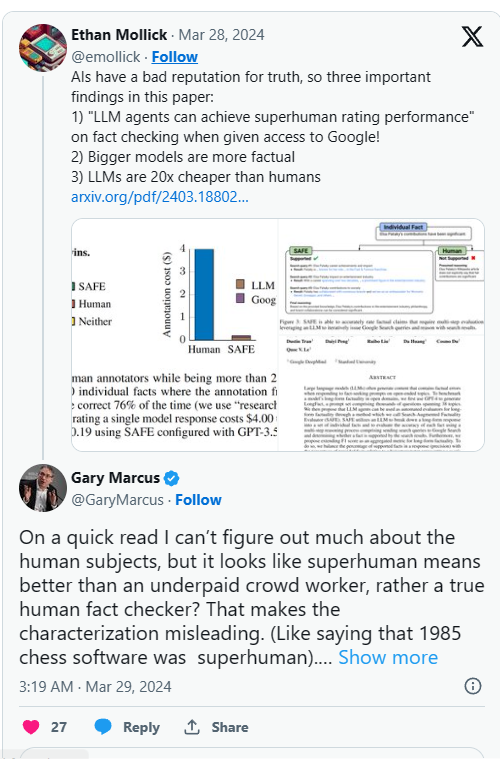Image resolution: width=500 pixels, height=759 pixels.
Task: Expand tweet with Show more
Action: pos(388,657)
